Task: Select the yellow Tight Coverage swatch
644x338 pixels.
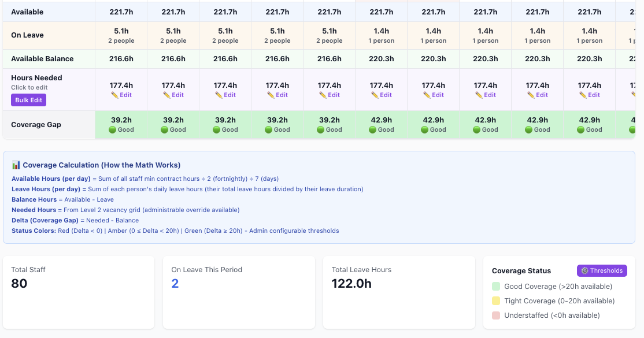Action: [x=496, y=301]
